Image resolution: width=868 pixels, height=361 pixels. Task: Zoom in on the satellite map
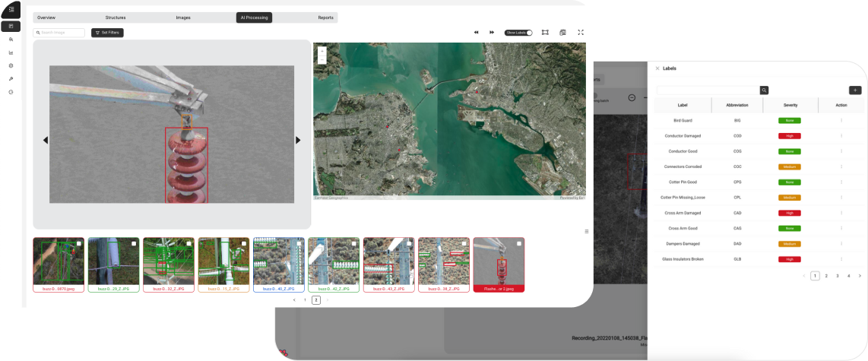click(322, 50)
